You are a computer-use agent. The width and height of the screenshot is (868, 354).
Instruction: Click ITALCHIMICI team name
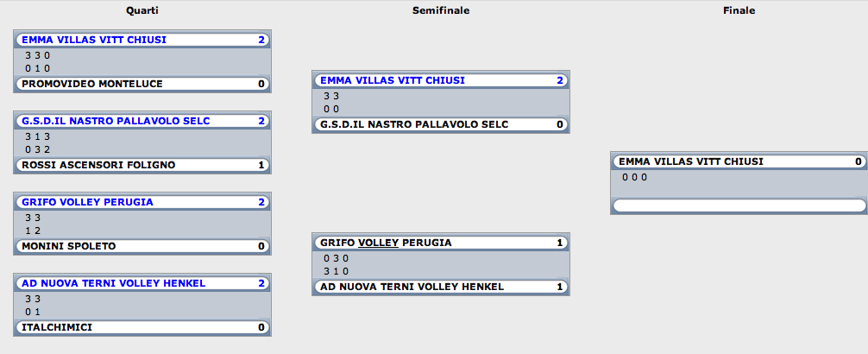click(x=57, y=327)
